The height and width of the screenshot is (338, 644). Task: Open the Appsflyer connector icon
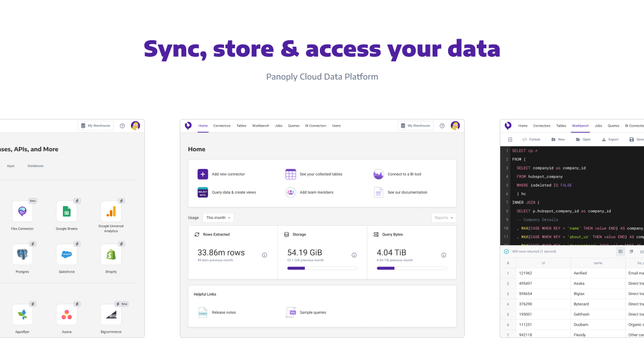tap(23, 314)
